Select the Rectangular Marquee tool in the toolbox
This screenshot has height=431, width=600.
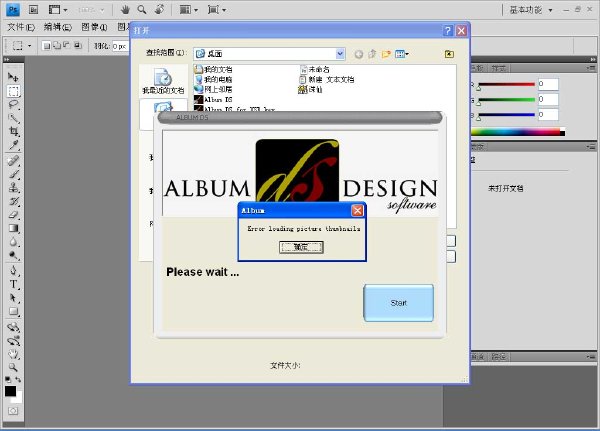tap(13, 91)
